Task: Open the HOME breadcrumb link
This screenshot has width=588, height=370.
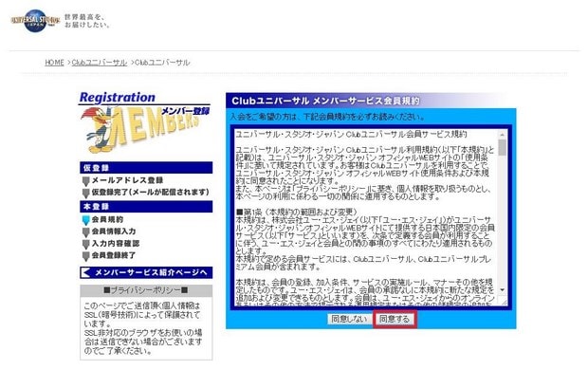Action: click(54, 63)
